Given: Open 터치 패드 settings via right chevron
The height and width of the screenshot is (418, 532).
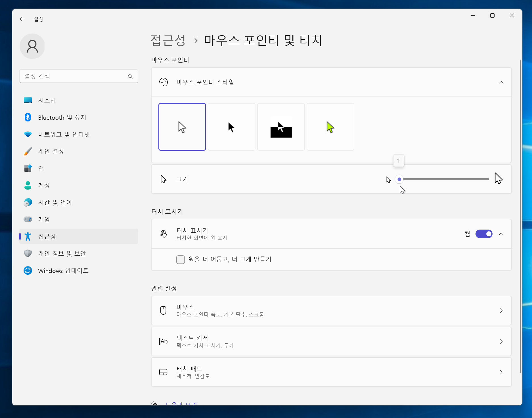Looking at the screenshot, I should pyautogui.click(x=501, y=372).
